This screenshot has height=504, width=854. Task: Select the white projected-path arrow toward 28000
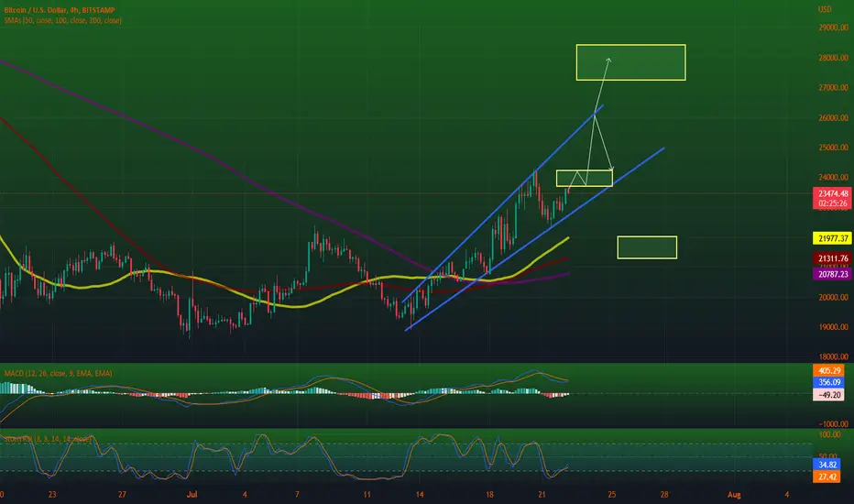pyautogui.click(x=602, y=87)
